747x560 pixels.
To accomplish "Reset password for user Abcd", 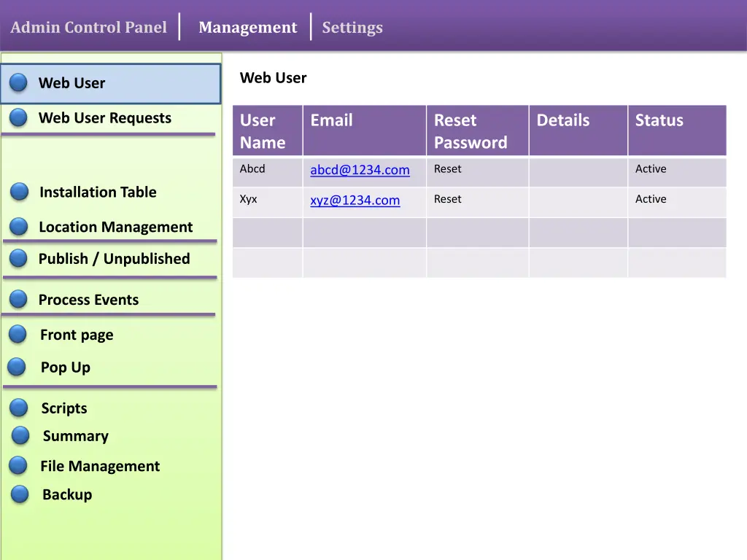I will 447,169.
